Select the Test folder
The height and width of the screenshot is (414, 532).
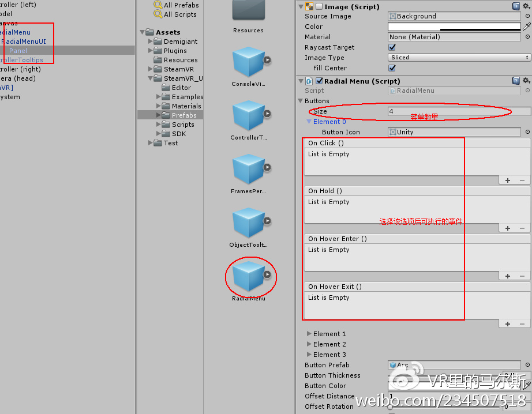pyautogui.click(x=166, y=143)
